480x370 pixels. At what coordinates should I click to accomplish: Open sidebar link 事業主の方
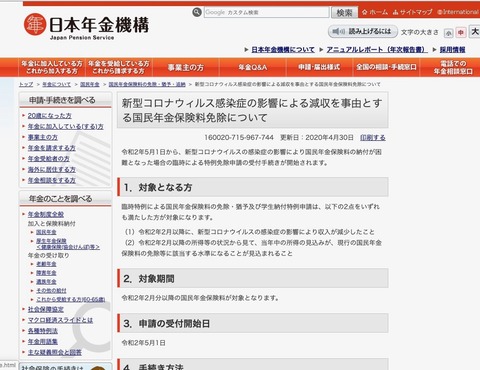(x=42, y=137)
